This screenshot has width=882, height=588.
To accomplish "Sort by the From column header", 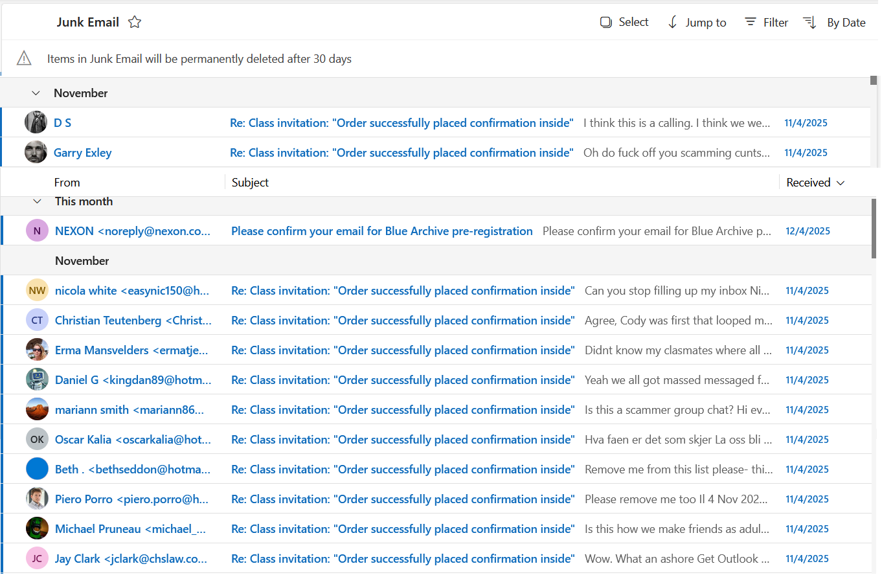I will (67, 183).
